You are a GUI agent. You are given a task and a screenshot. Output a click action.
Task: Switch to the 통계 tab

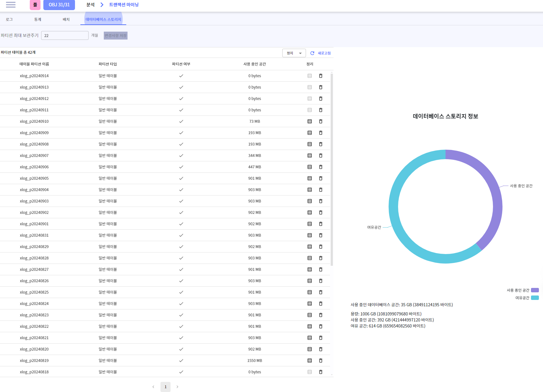pos(38,19)
